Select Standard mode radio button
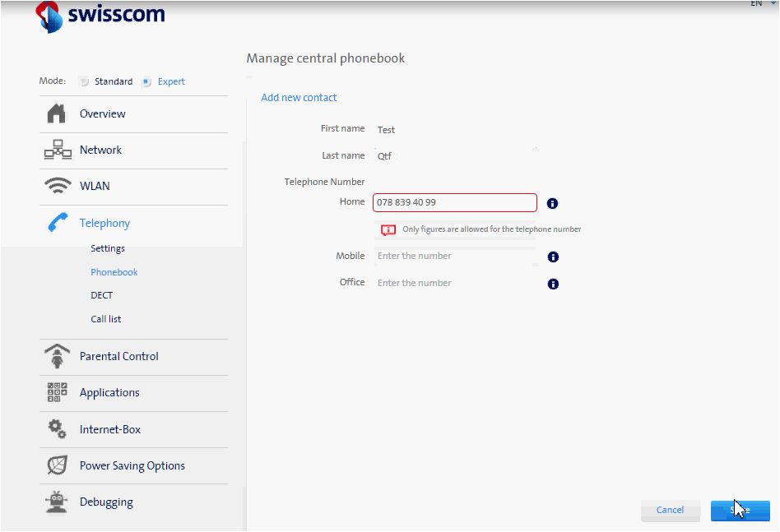 (83, 81)
